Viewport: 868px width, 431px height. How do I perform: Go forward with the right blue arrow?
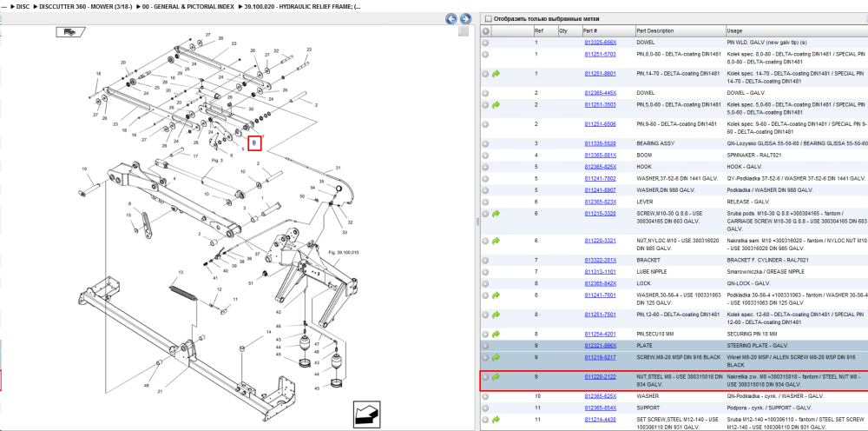(465, 19)
